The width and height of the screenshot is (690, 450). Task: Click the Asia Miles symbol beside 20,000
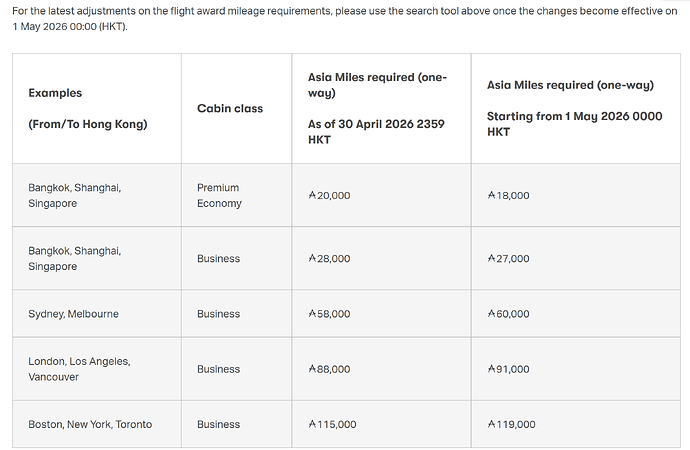pyautogui.click(x=312, y=196)
